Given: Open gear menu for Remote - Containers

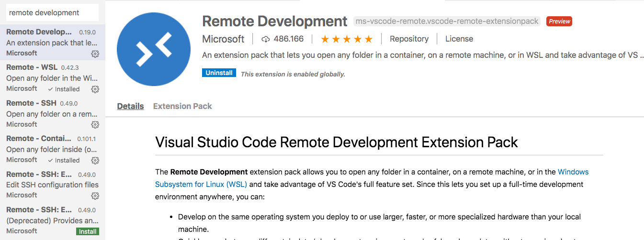Looking at the screenshot, I should tap(95, 160).
